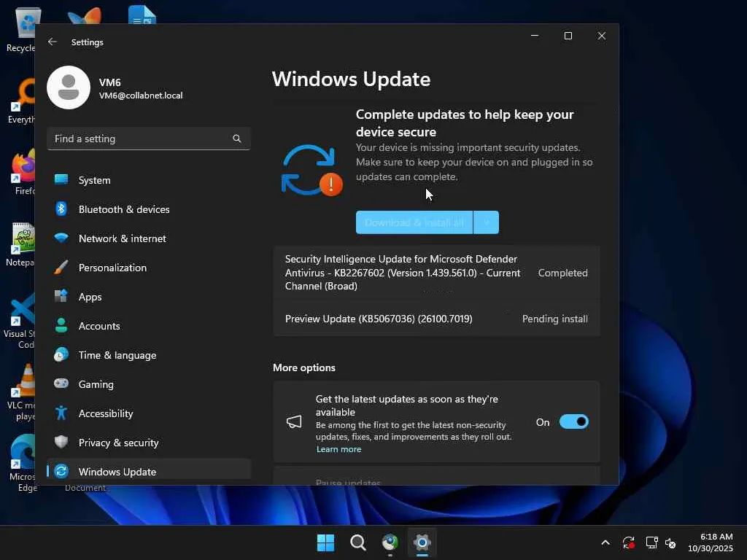747x560 pixels.
Task: Follow the Learn more link
Action: pos(338,449)
